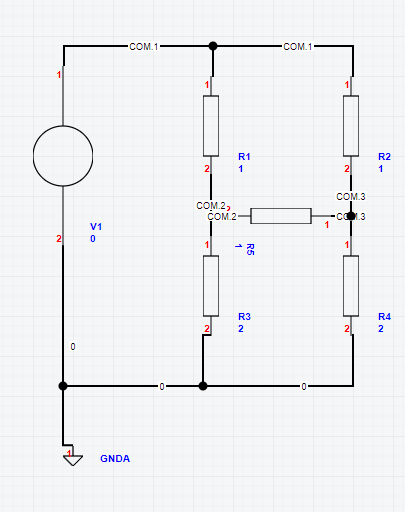
Task: Click the top wire junction dot above R1
Action: click(213, 46)
